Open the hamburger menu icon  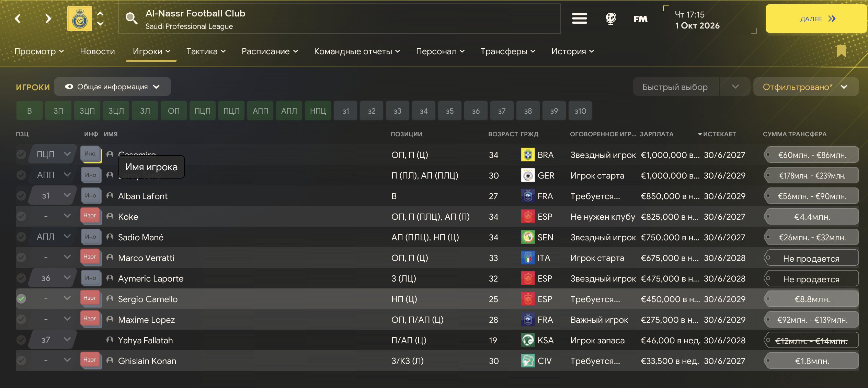pyautogui.click(x=579, y=19)
